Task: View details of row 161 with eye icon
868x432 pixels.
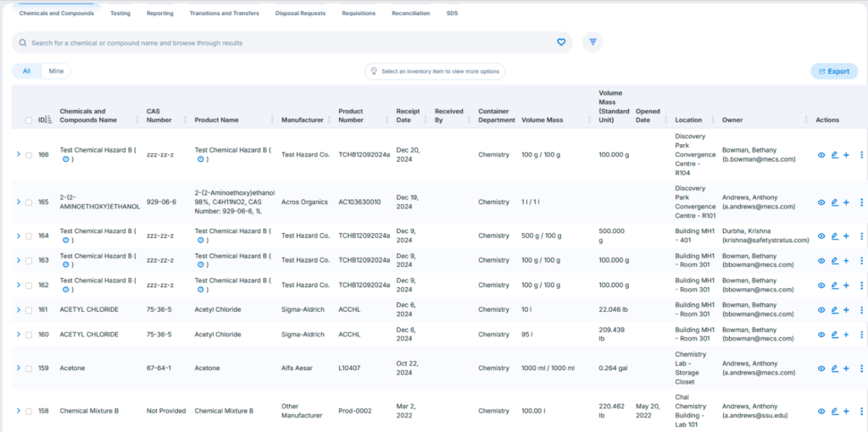Action: pyautogui.click(x=821, y=310)
